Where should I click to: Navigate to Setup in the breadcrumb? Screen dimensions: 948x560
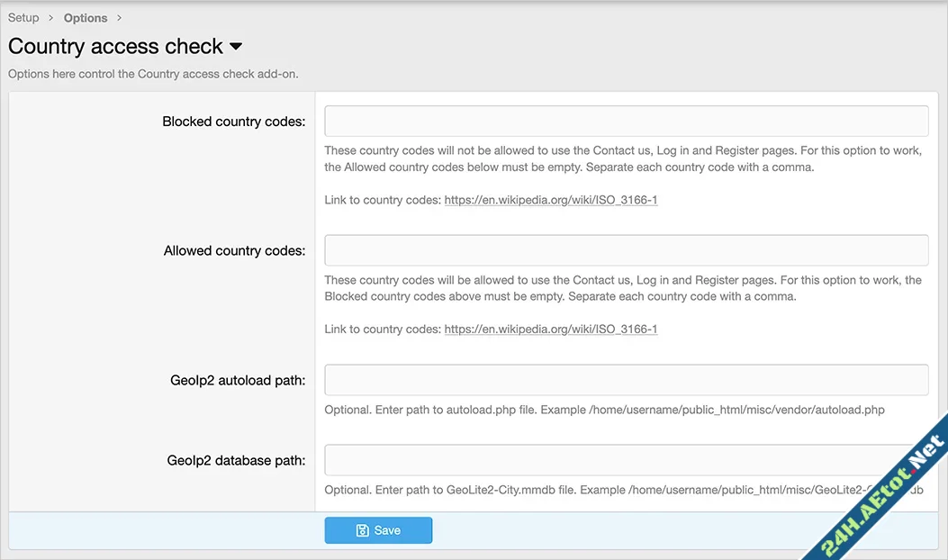[x=23, y=17]
